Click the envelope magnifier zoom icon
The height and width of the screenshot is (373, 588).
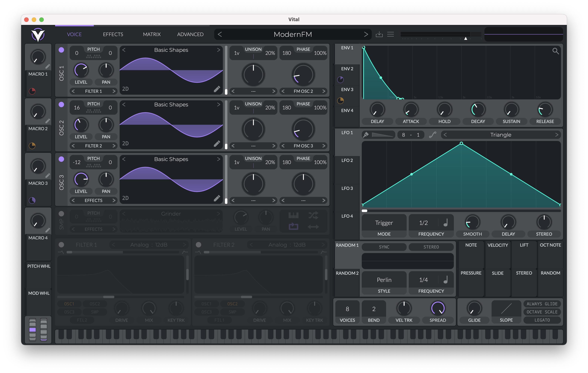556,51
